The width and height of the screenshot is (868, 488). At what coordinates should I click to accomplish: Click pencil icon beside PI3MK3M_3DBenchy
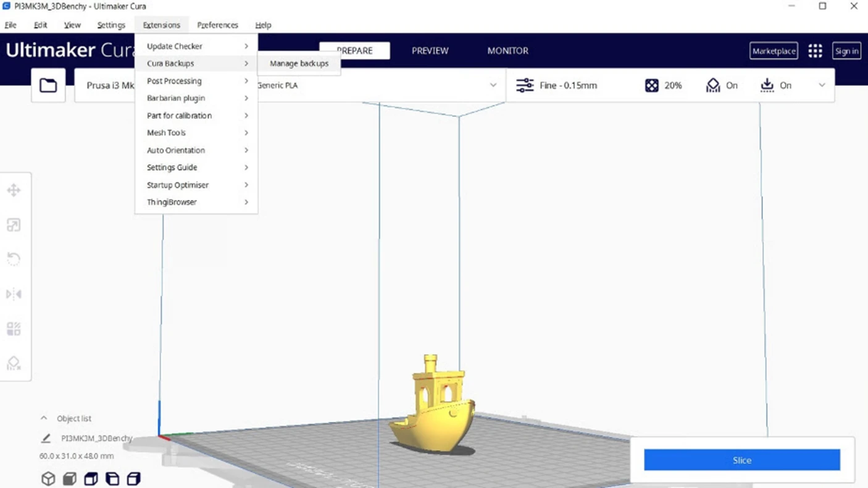tap(46, 438)
